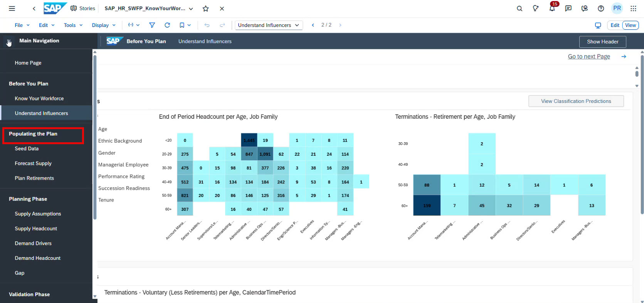Viewport: 644px width, 303px height.
Task: Open the help question mark icon
Action: pyautogui.click(x=601, y=8)
